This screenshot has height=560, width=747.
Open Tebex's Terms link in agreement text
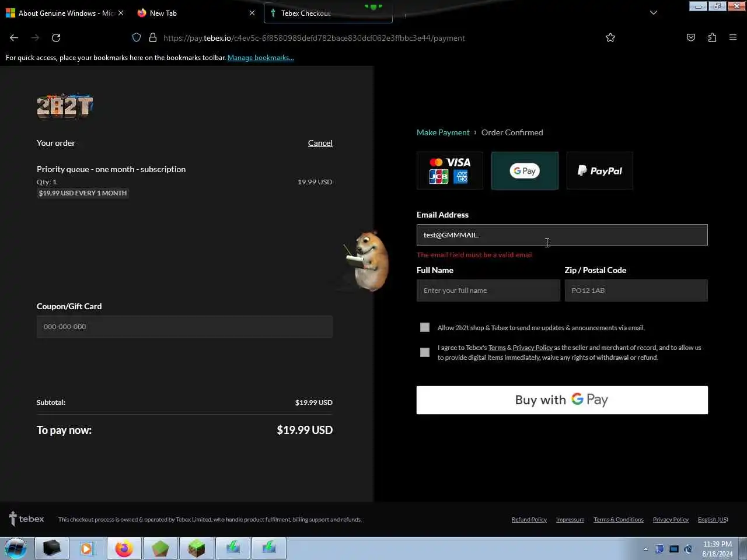[497, 348]
